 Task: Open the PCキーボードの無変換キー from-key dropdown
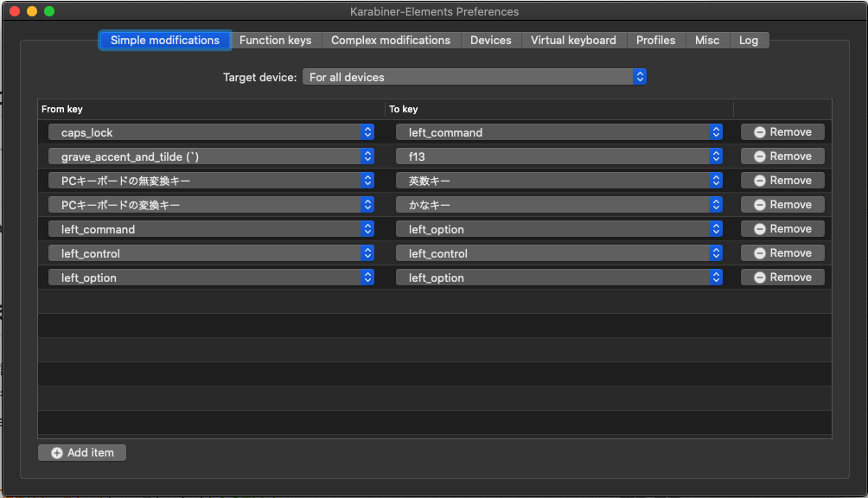coord(211,181)
